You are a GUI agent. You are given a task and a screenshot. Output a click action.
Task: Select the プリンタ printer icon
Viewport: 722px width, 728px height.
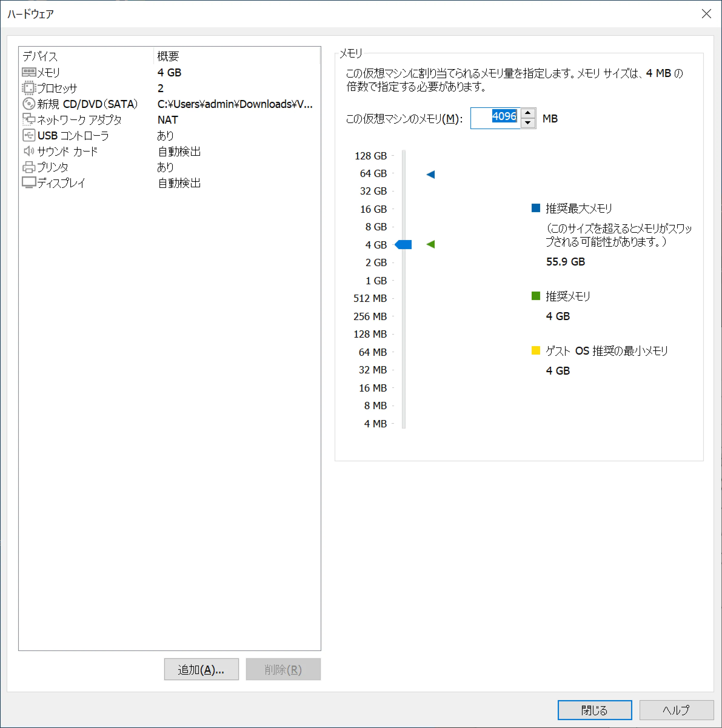[x=28, y=167]
